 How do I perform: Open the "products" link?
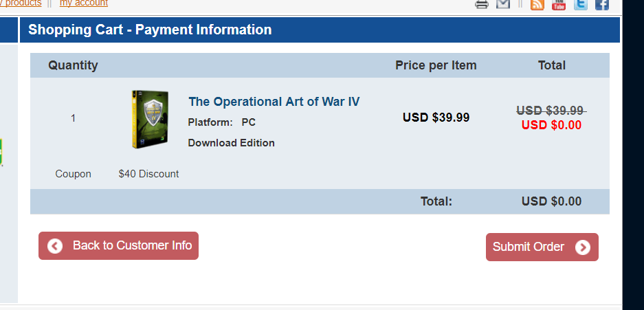pos(23,3)
